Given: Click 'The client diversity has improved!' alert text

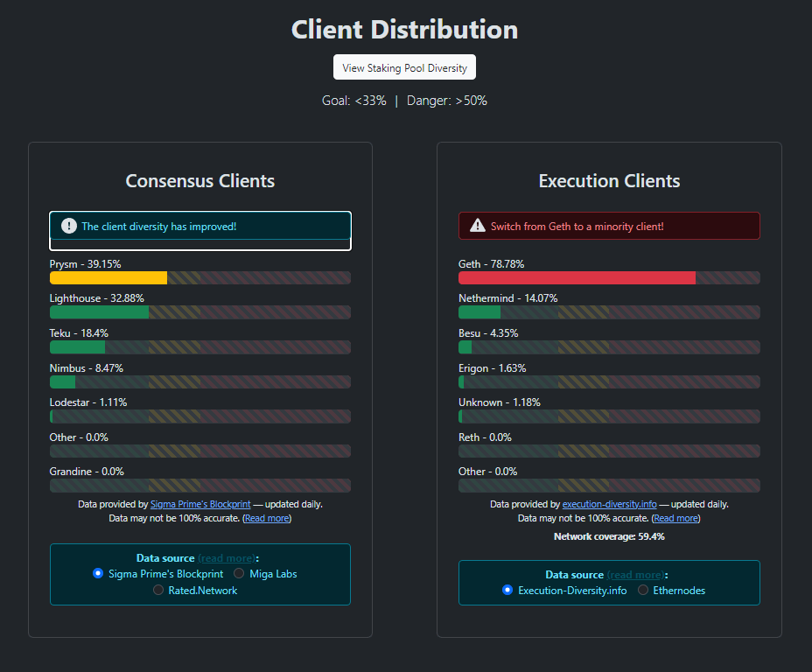Looking at the screenshot, I should pos(159,227).
